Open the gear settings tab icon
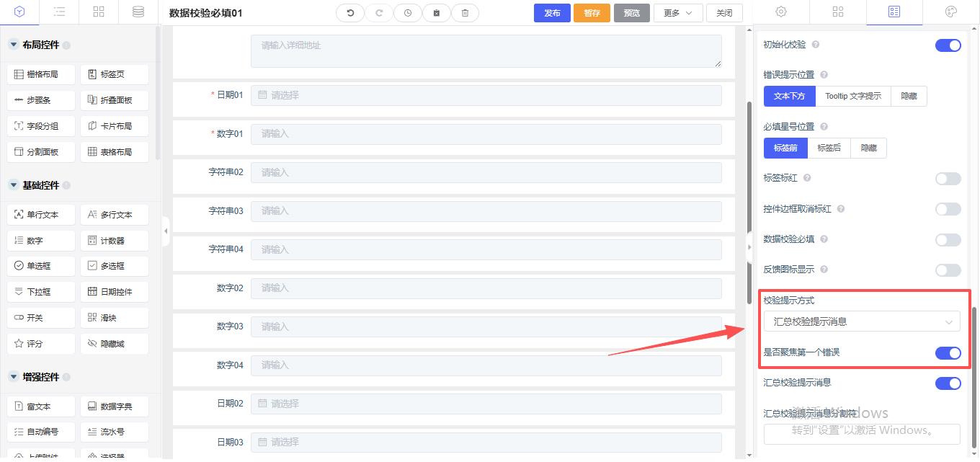The width and height of the screenshot is (980, 462). 780,12
